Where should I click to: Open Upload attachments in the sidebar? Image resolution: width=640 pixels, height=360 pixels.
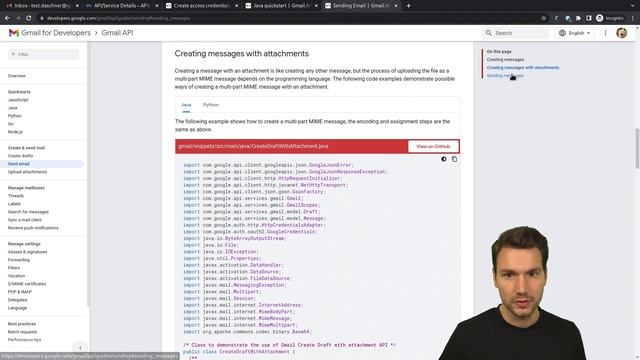click(27, 172)
